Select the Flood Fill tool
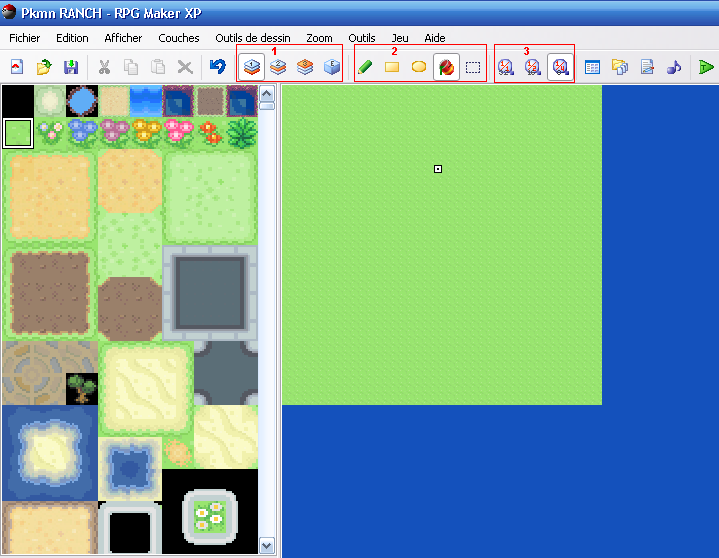 pyautogui.click(x=446, y=67)
